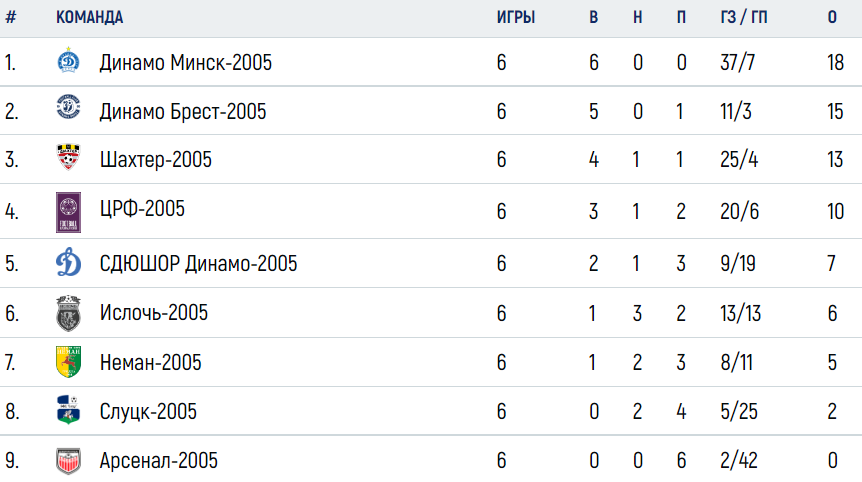Click the ГЗ / ГП column header
The height and width of the screenshot is (482, 862).
pos(743,18)
